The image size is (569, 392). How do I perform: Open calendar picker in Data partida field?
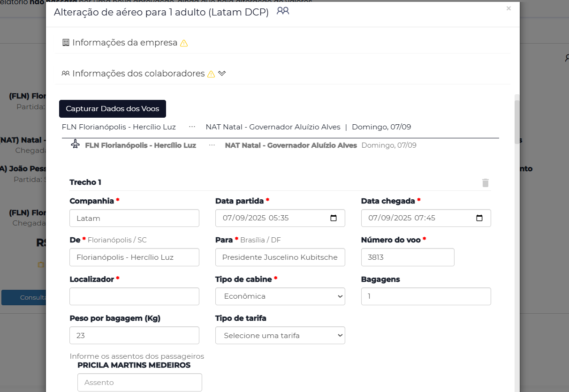334,218
